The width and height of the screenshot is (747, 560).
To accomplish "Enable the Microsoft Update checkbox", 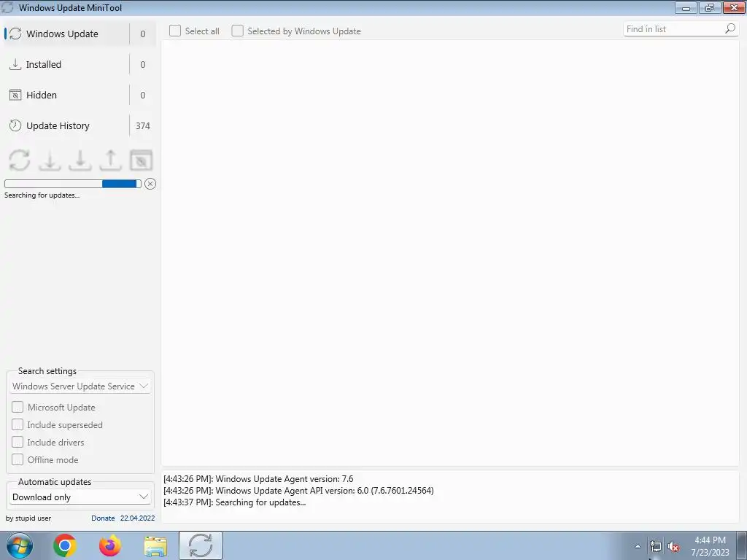I will click(18, 407).
